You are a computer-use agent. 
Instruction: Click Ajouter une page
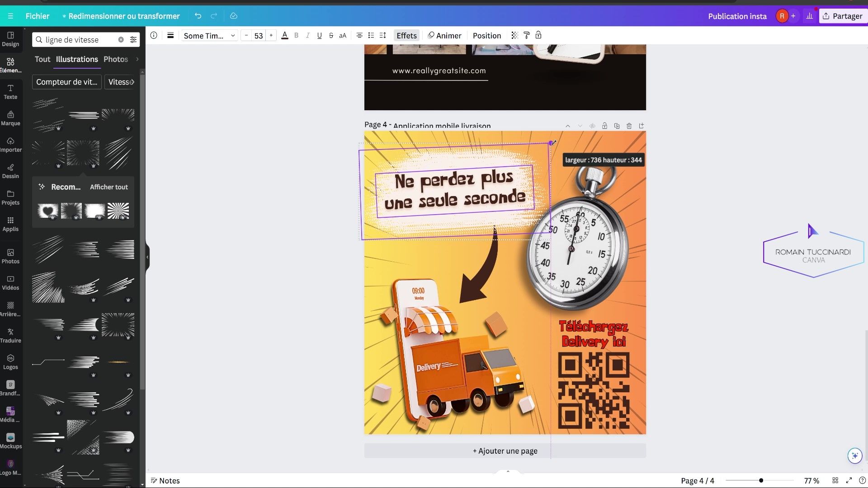click(505, 451)
